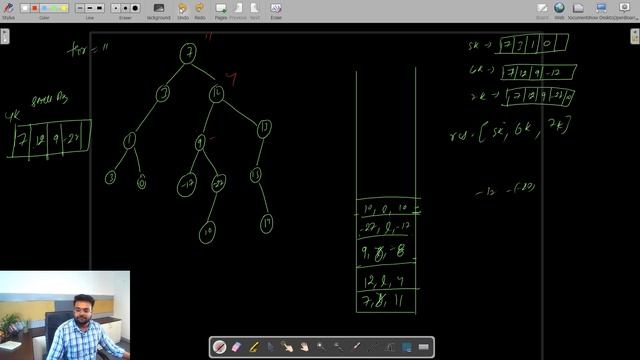Viewport: 640px width, 360px height.
Task: Expand the right library panel tab
Action: [x=635, y=36]
